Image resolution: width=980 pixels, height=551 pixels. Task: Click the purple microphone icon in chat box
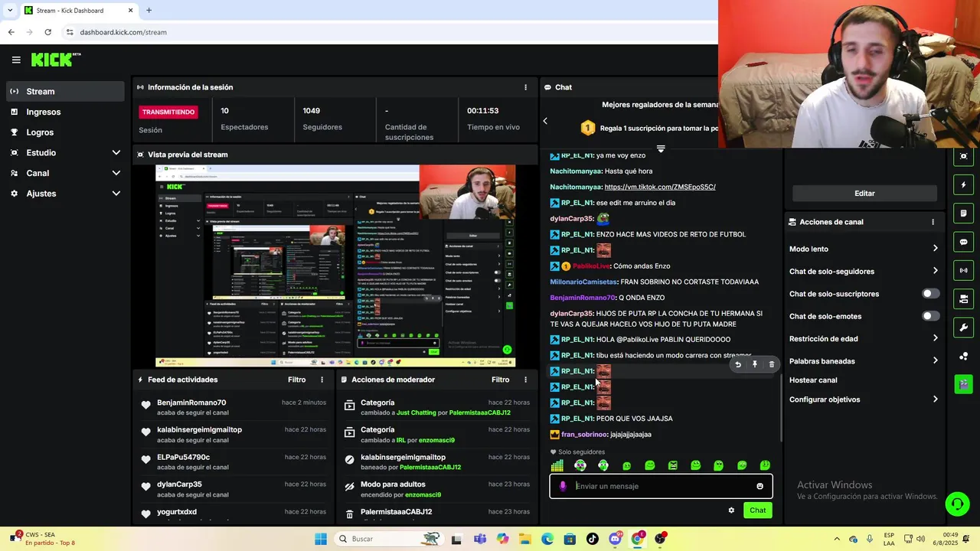tap(563, 486)
